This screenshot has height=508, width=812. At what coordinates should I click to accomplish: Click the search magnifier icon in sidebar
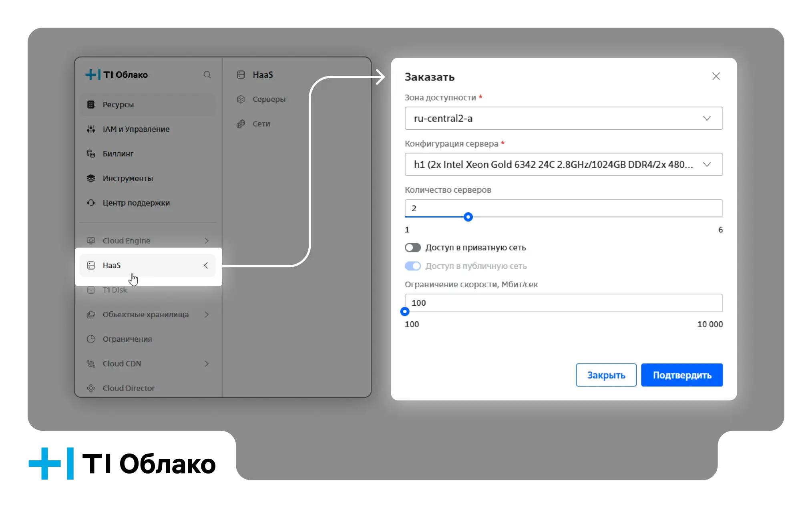point(207,75)
